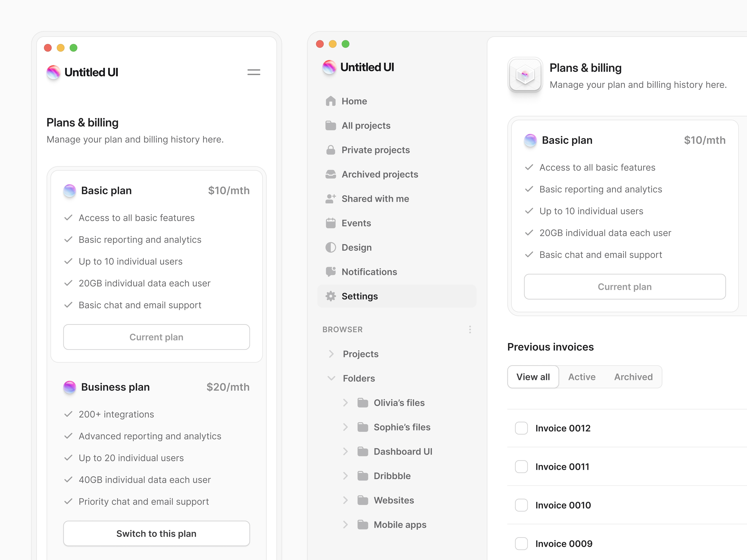Switch to the Active invoices tab
Image resolution: width=747 pixels, height=560 pixels.
coord(582,377)
